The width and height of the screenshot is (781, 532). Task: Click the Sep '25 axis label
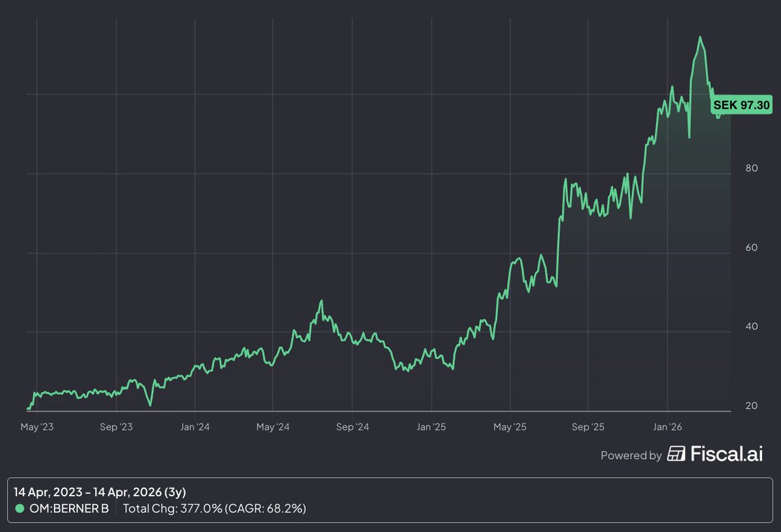tap(588, 427)
